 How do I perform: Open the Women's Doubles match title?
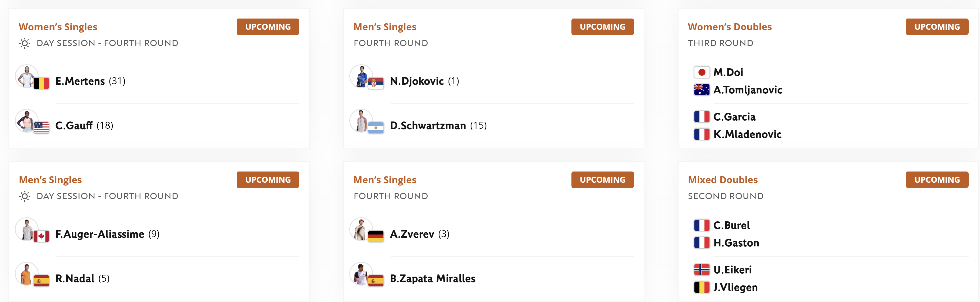(x=730, y=27)
